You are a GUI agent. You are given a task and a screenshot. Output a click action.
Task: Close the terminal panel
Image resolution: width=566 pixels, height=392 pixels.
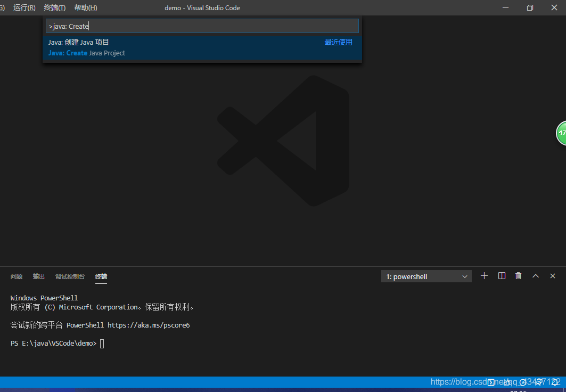[553, 276]
